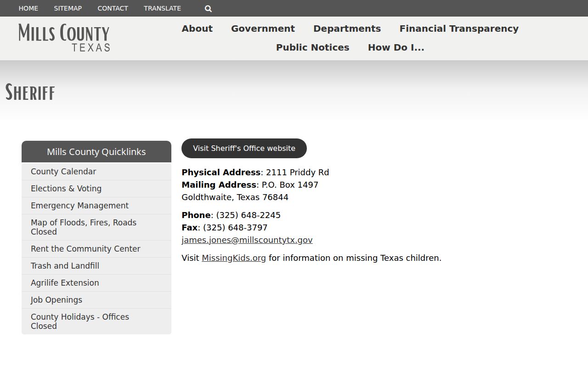
Task: Click the phone number (325) 648-2245
Action: pyautogui.click(x=249, y=215)
